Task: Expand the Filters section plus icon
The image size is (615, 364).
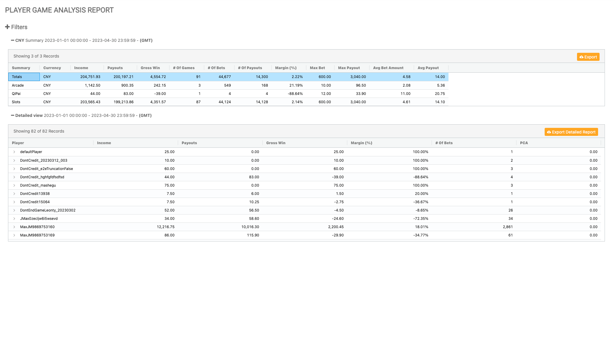Action: point(7,27)
